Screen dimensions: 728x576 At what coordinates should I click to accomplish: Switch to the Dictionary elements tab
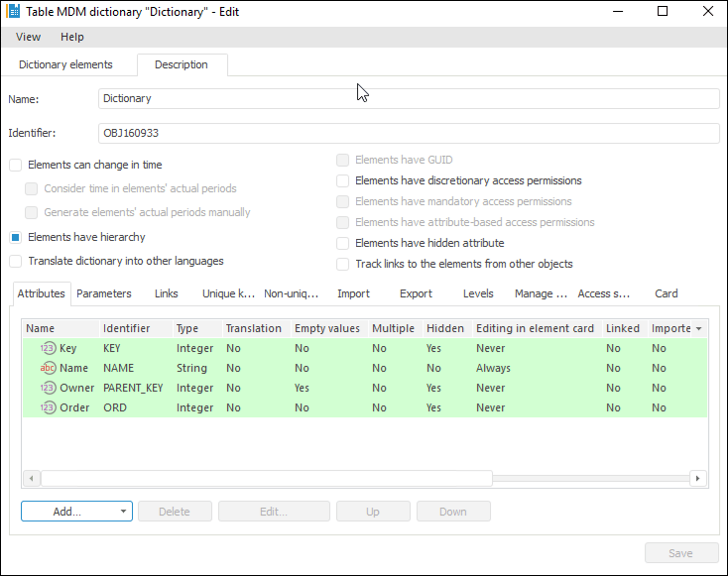click(x=65, y=64)
